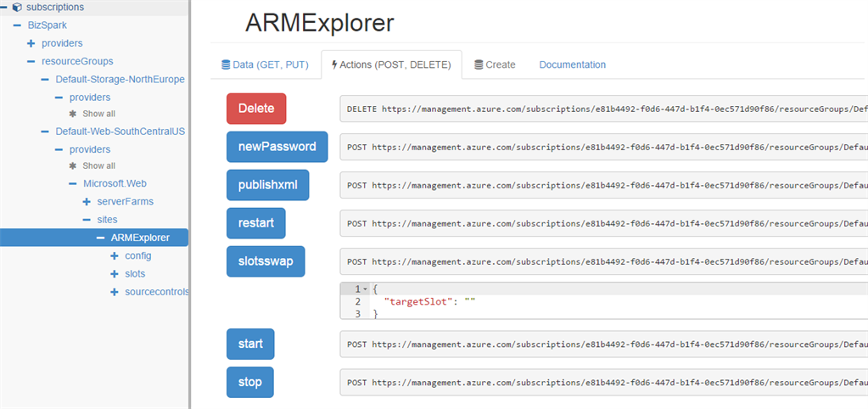Click the slotsswap action button

tap(265, 261)
